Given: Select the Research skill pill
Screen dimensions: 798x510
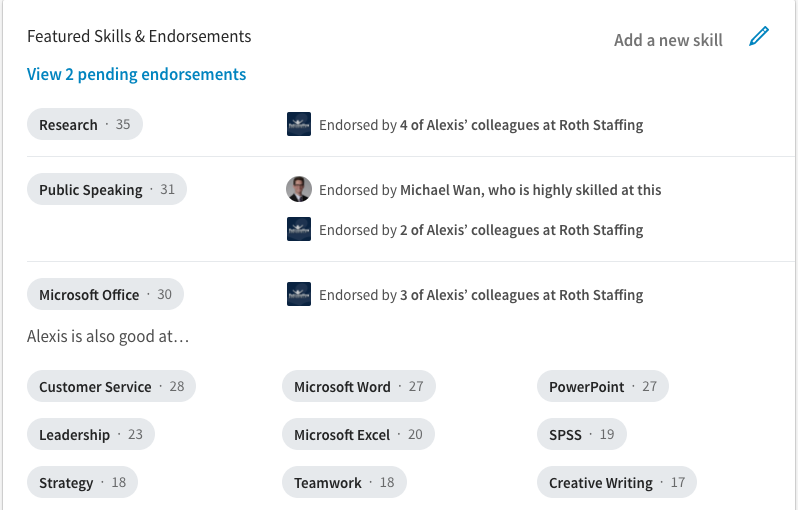Looking at the screenshot, I should tap(85, 125).
